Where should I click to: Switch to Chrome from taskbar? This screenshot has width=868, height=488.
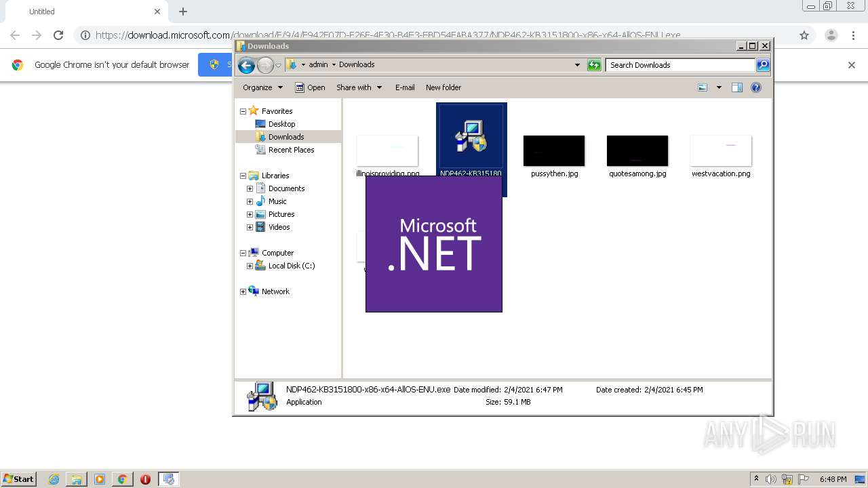(123, 479)
